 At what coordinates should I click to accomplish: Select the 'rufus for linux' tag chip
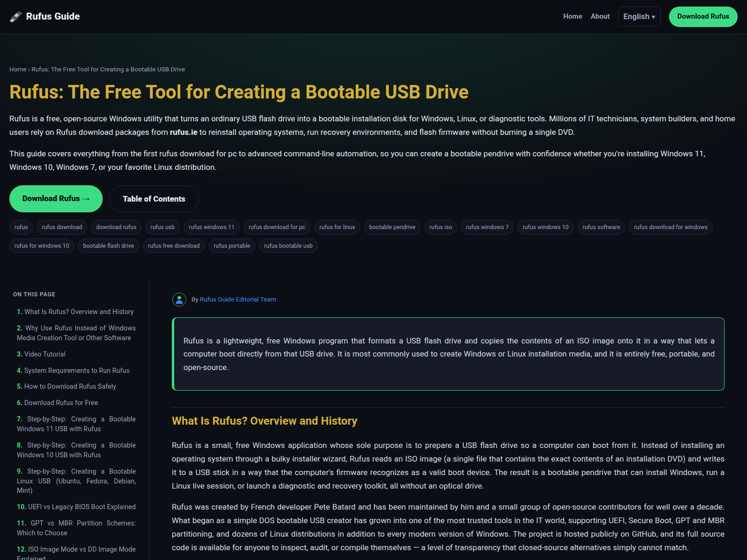[337, 227]
